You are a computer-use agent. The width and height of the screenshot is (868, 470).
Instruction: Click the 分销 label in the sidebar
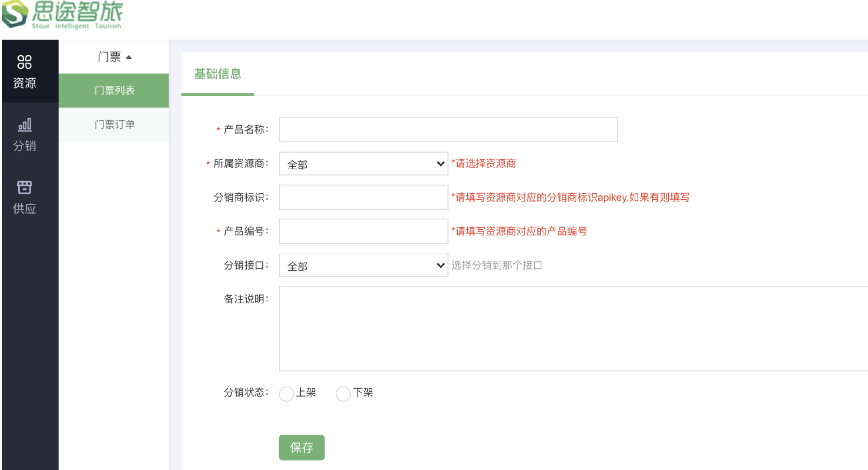click(24, 146)
